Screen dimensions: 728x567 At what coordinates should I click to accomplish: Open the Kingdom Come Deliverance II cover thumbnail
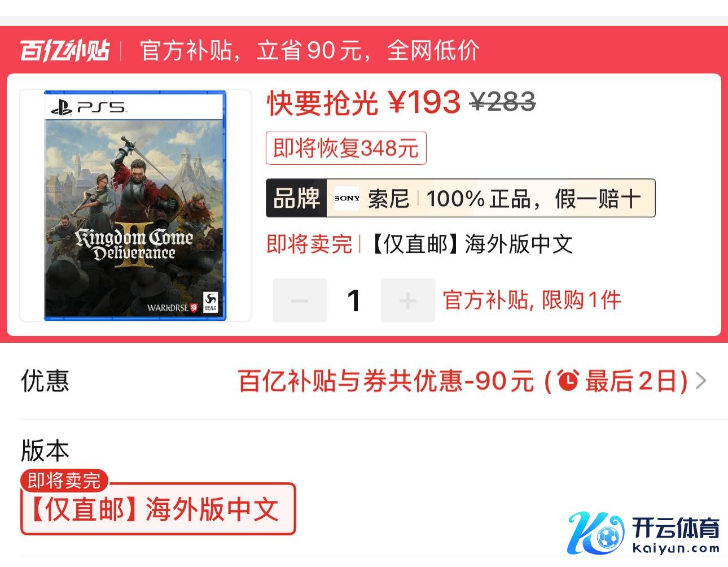pyautogui.click(x=135, y=206)
